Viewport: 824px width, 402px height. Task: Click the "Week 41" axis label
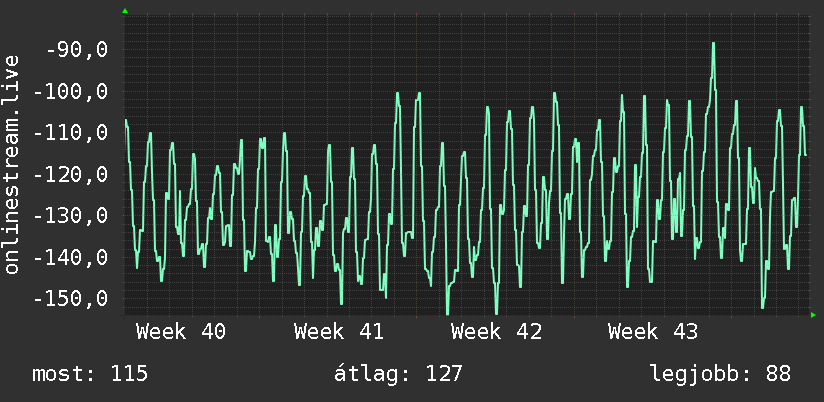[x=339, y=332]
